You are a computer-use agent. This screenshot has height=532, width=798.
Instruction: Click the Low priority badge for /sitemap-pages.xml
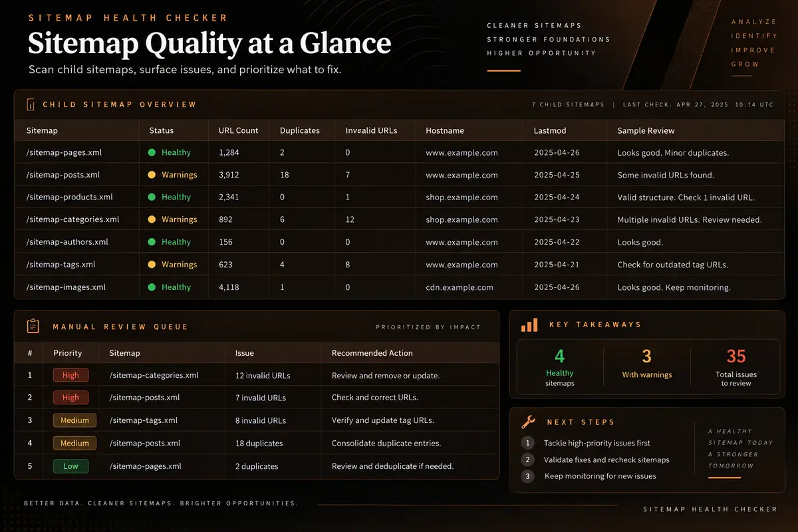tap(70, 466)
